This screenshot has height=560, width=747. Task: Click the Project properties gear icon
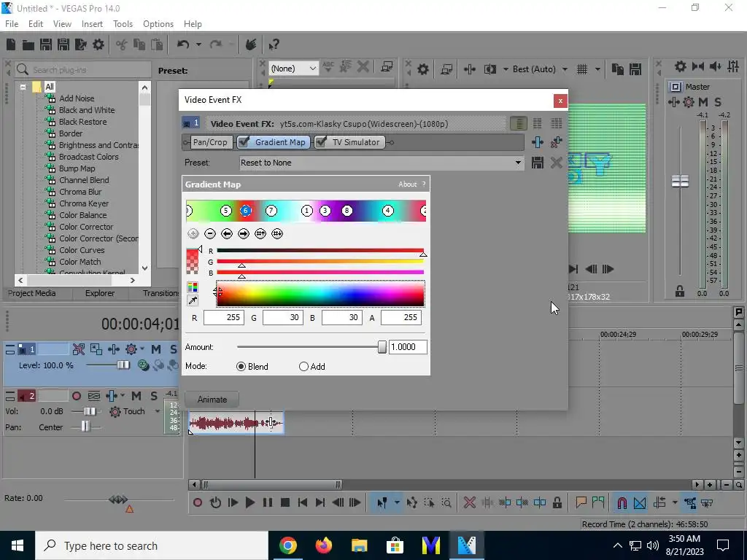(x=98, y=44)
